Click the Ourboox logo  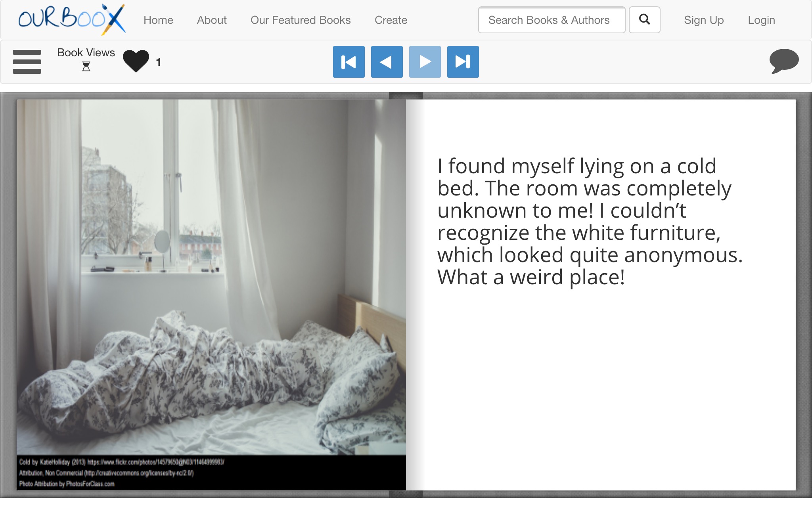72,19
